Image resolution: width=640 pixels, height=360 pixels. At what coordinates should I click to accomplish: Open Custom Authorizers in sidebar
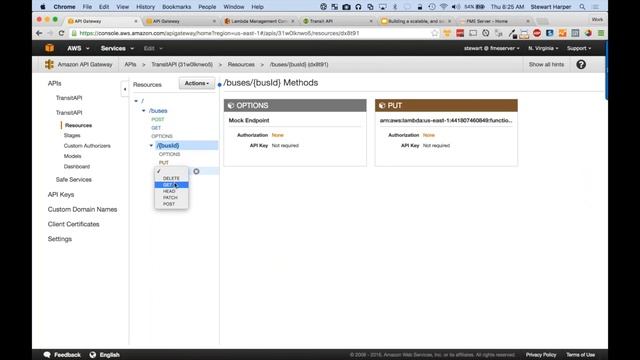87,146
